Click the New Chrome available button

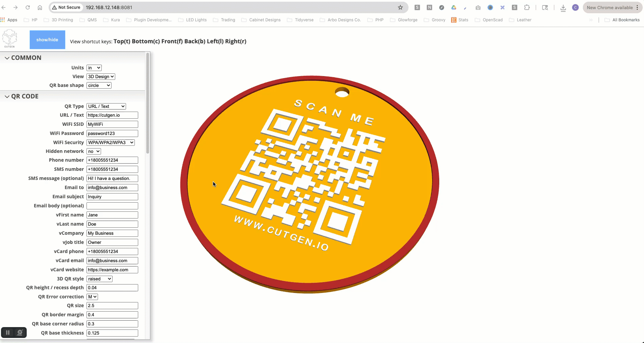tap(610, 7)
